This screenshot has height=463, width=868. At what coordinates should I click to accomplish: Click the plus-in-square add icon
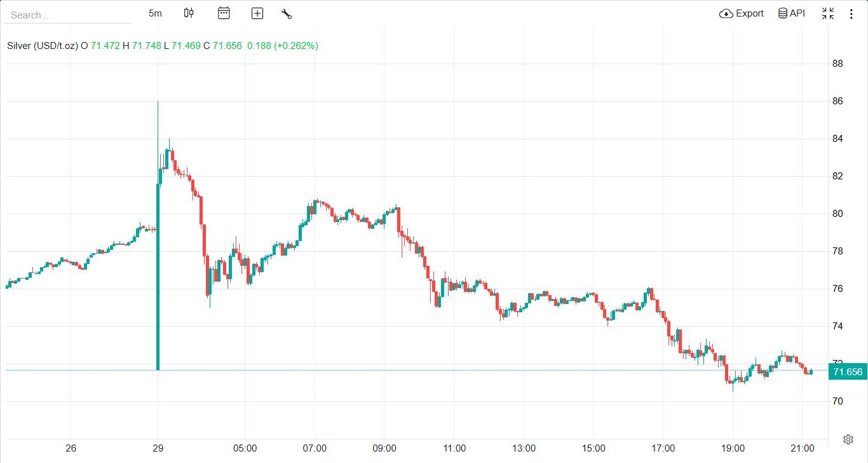coord(257,13)
